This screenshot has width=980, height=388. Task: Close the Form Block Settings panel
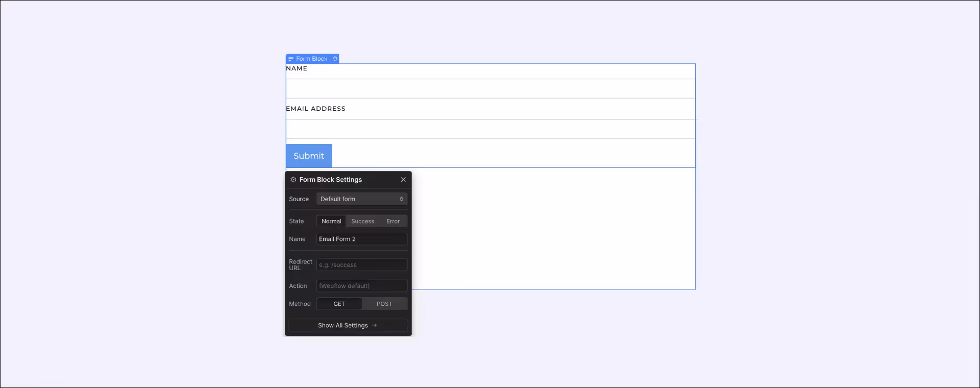(403, 180)
